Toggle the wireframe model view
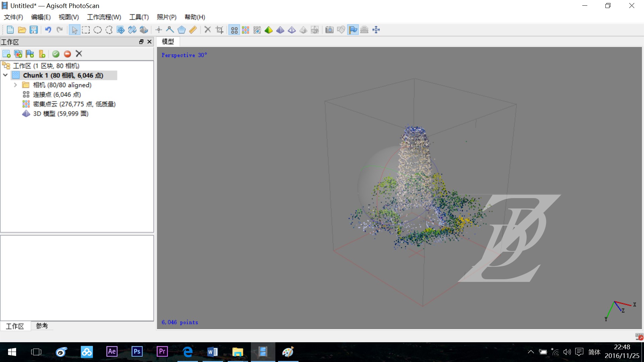Screen dimensions: 644x362 click(292, 30)
